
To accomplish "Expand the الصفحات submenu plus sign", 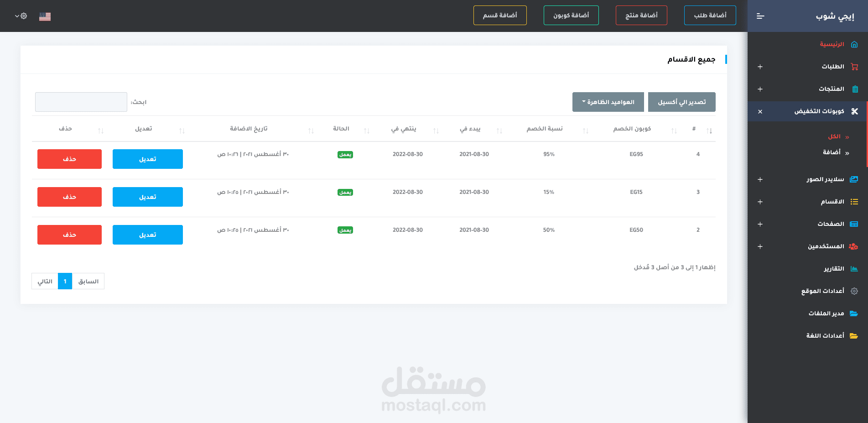I will click(x=760, y=224).
